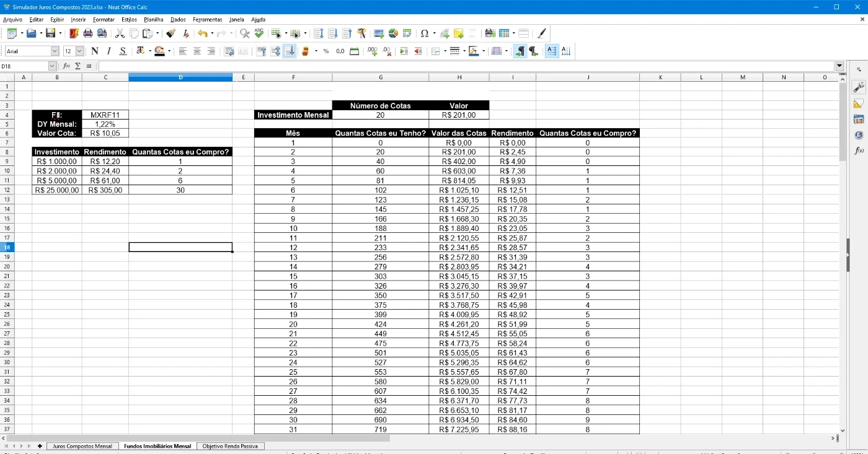This screenshot has height=454, width=868.
Task: Open the font size 12 dropdown
Action: tap(80, 51)
